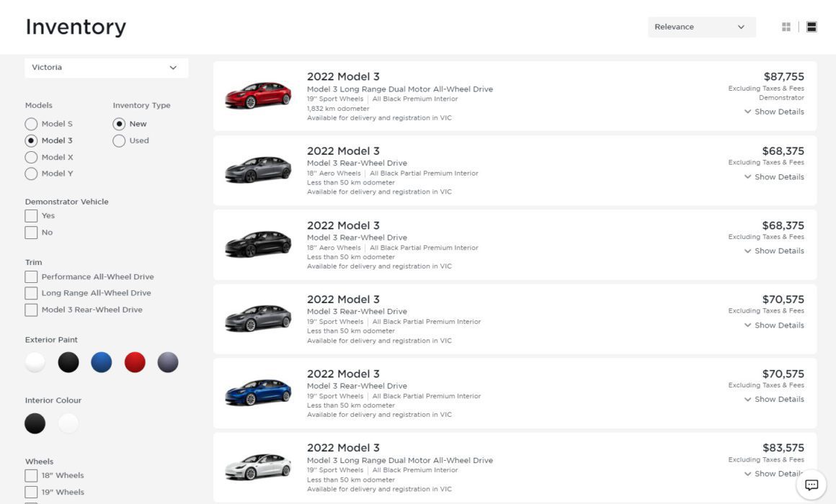Filter by red exterior paint

pyautogui.click(x=135, y=362)
